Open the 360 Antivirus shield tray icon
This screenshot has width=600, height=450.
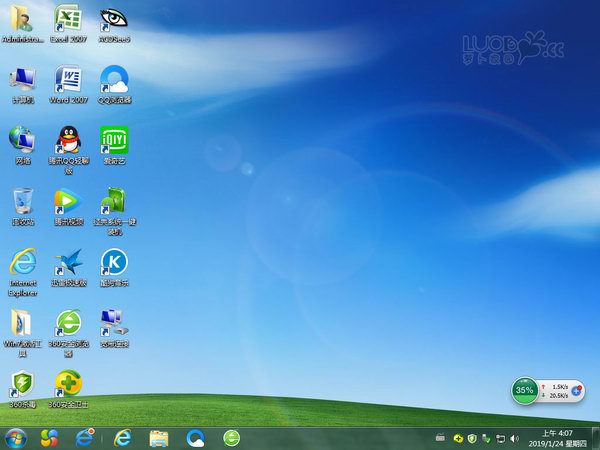point(472,439)
